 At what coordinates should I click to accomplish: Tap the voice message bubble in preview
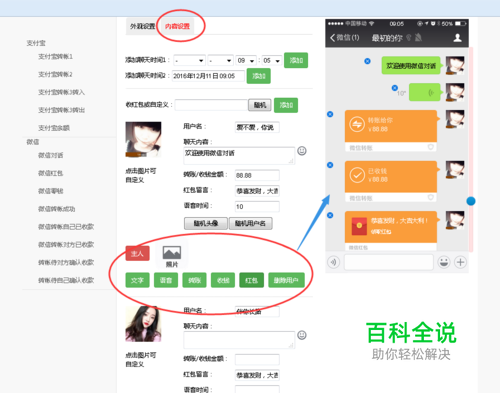click(x=425, y=92)
